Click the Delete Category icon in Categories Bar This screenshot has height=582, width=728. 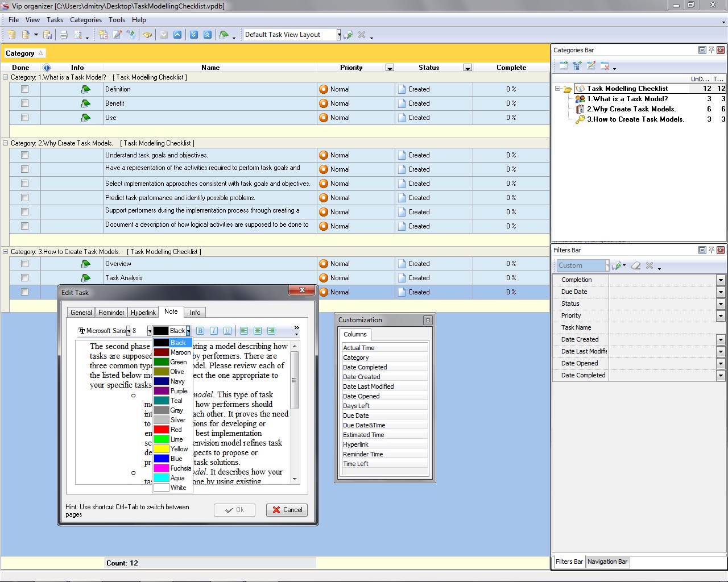(x=605, y=66)
